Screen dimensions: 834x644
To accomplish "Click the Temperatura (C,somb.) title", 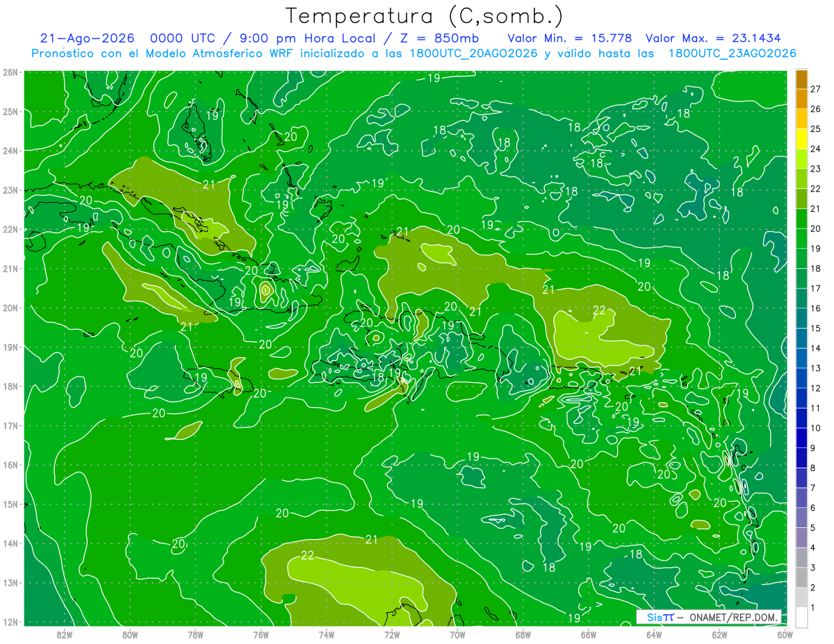I will tap(425, 16).
